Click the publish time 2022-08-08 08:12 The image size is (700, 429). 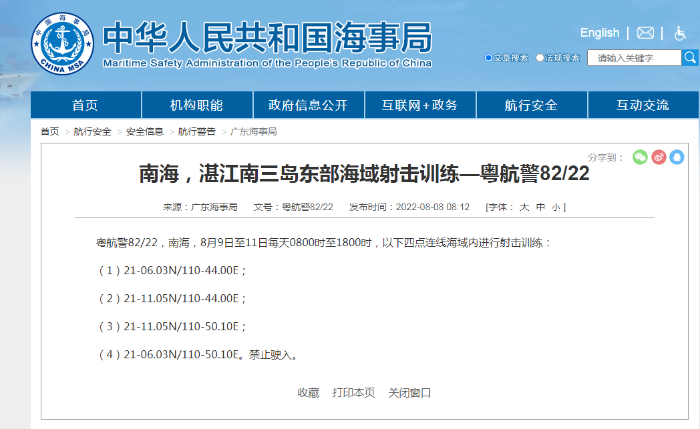(x=433, y=207)
